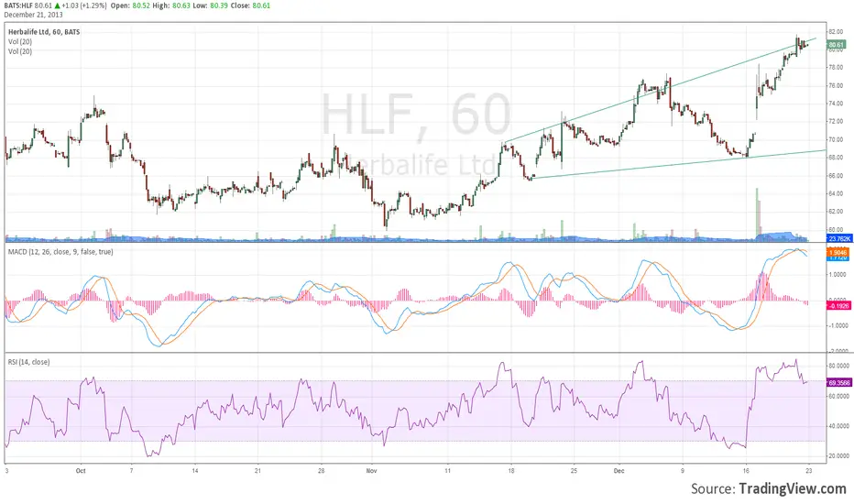The width and height of the screenshot is (854, 504).
Task: Click the Dec label on time axis
Action: [x=619, y=470]
